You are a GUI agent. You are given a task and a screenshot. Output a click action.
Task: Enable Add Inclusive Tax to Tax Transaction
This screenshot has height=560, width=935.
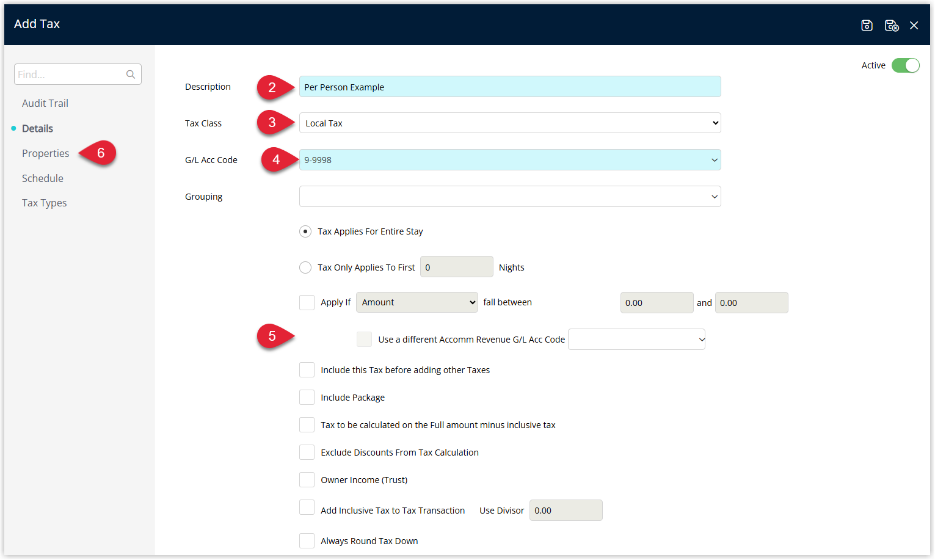(x=307, y=507)
